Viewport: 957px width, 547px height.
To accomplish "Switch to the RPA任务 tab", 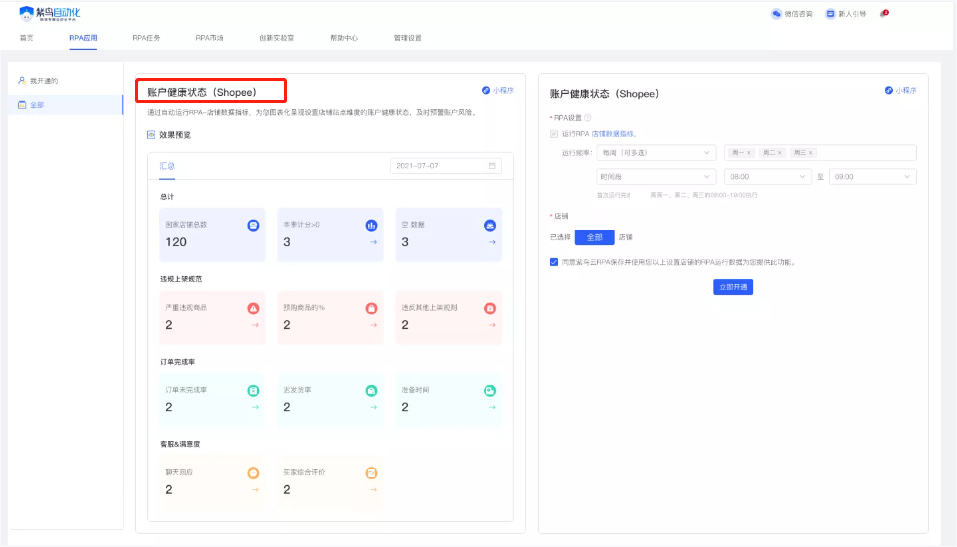I will (146, 38).
